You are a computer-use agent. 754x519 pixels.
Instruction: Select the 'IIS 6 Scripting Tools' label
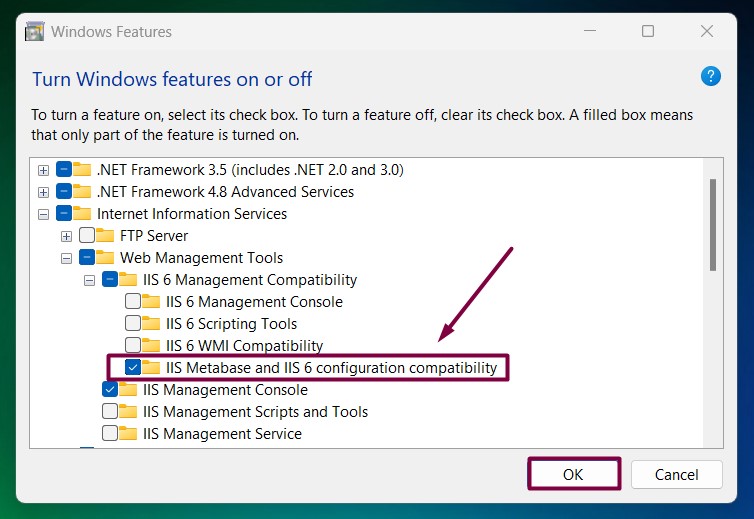click(x=231, y=324)
